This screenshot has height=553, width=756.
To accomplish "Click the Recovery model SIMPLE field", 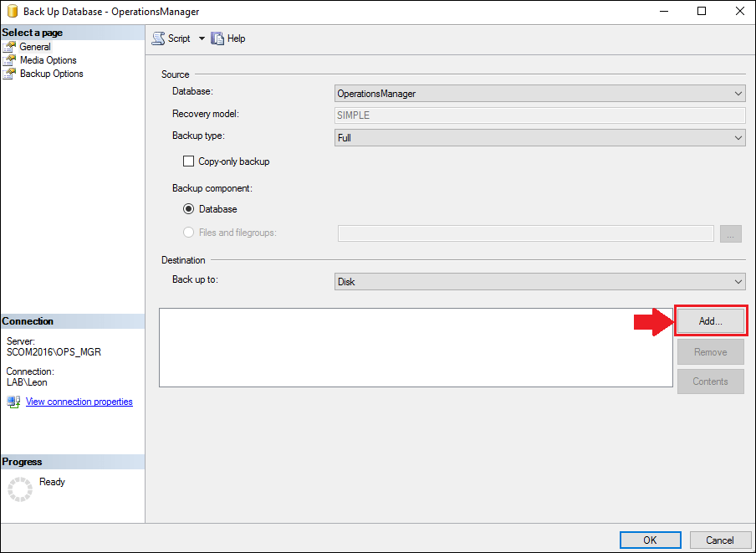I will click(540, 115).
